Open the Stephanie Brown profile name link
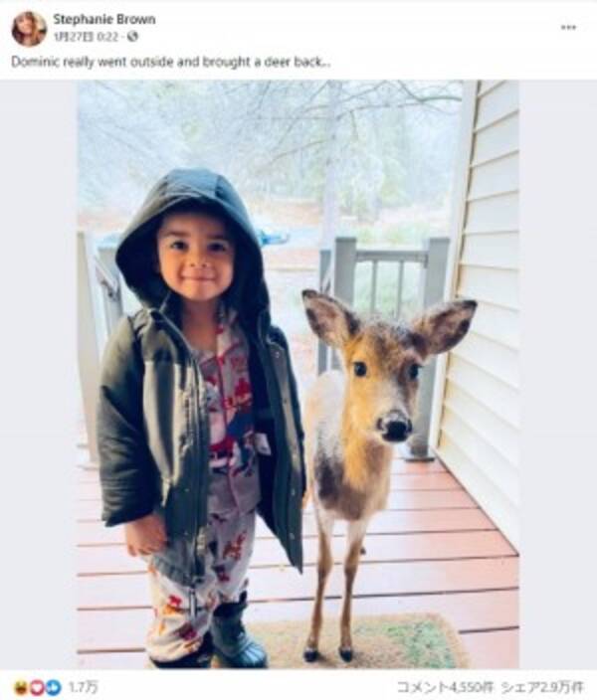This screenshot has width=597, height=700. 104,19
